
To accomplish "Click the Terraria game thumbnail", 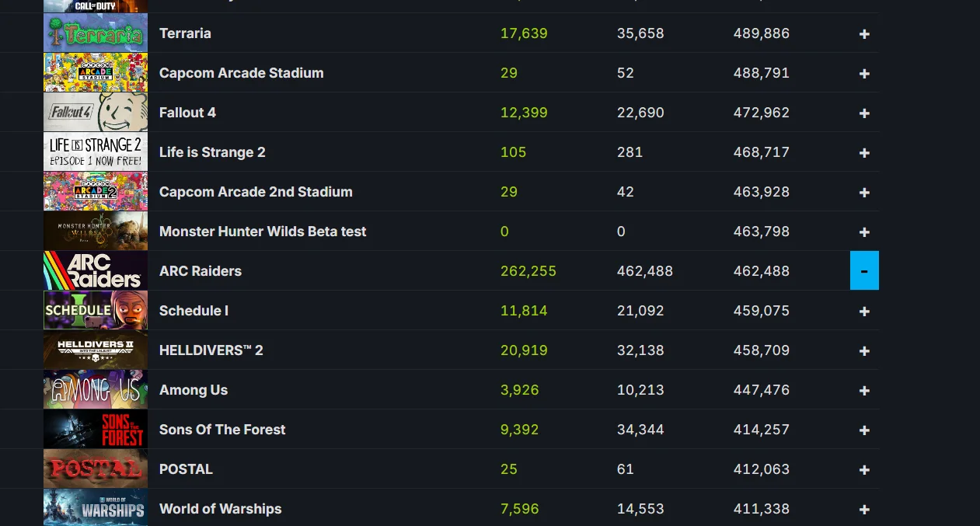I will 96,33.
